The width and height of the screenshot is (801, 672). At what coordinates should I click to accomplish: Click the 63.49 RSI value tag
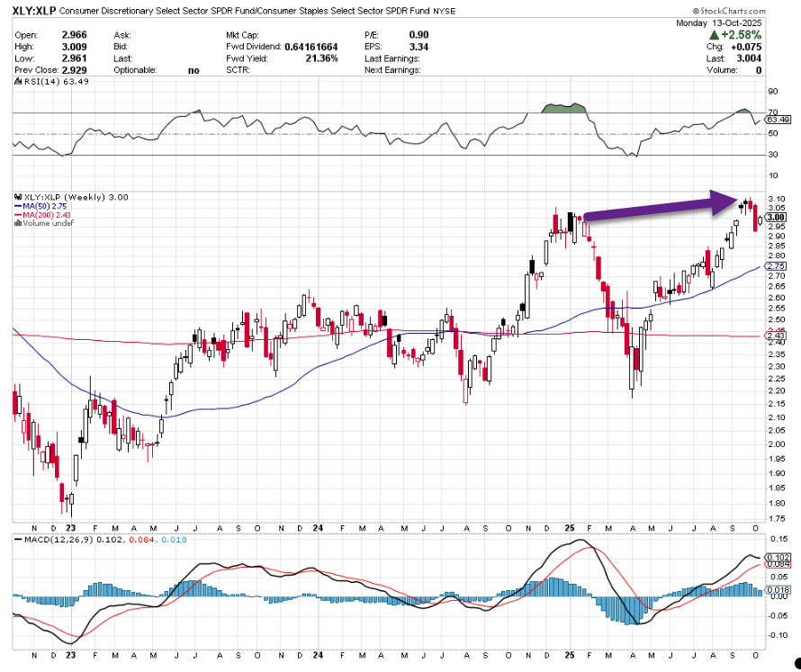775,119
